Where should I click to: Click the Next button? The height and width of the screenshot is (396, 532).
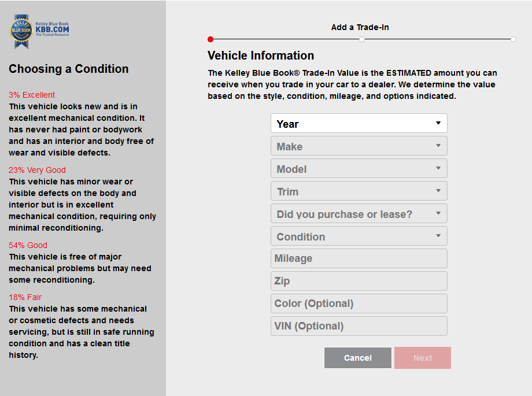pyautogui.click(x=422, y=358)
